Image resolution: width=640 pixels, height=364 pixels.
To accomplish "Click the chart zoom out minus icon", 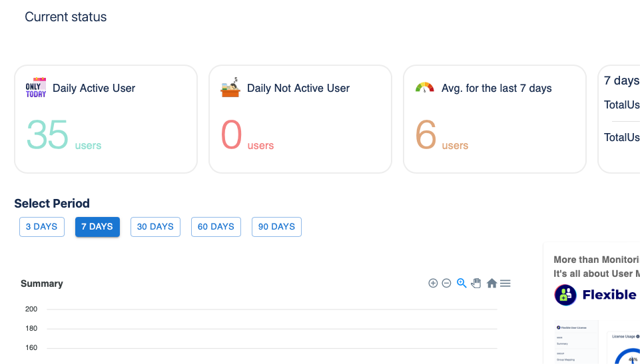I will click(x=447, y=283).
